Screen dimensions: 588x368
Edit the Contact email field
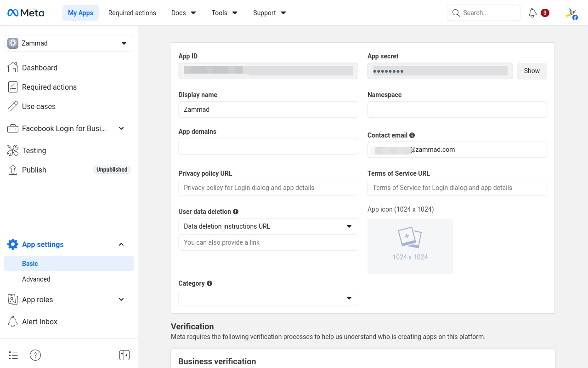pyautogui.click(x=457, y=149)
